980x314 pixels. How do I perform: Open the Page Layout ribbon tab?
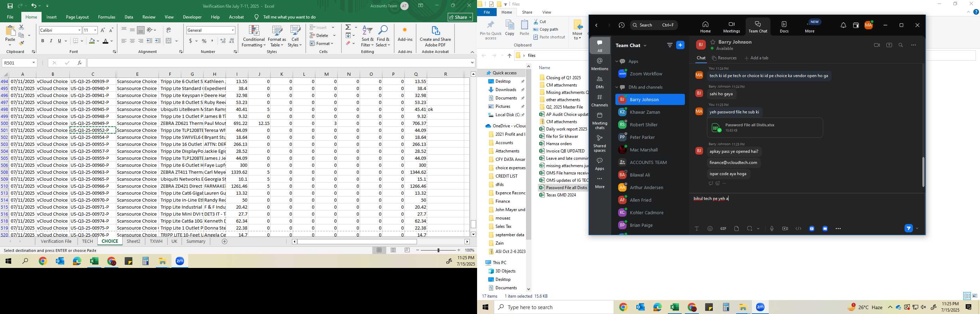(x=77, y=17)
